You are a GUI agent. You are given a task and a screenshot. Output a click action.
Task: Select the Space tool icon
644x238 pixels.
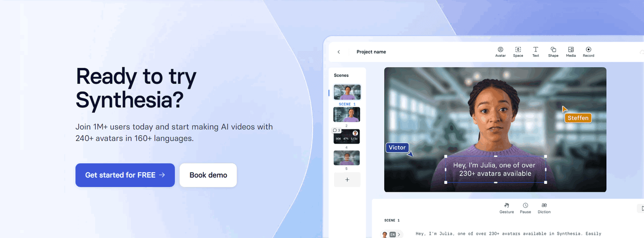click(518, 52)
